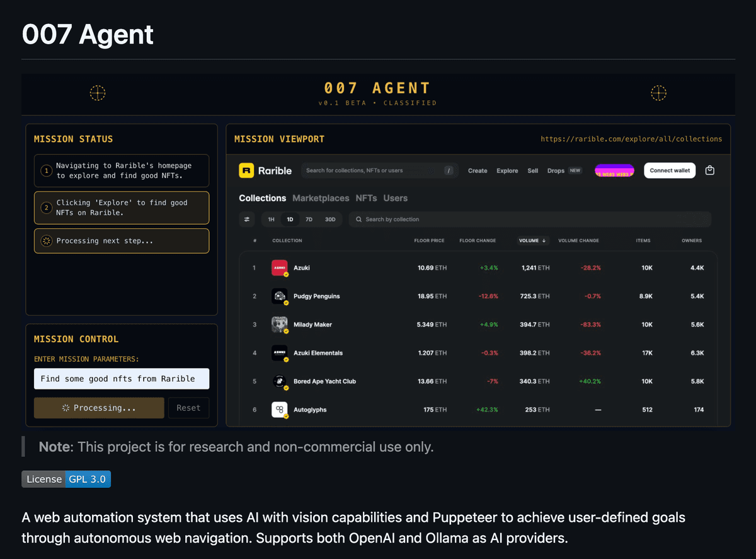Click the Autoglyphs collection name
Screen dimensions: 756x559
point(310,410)
